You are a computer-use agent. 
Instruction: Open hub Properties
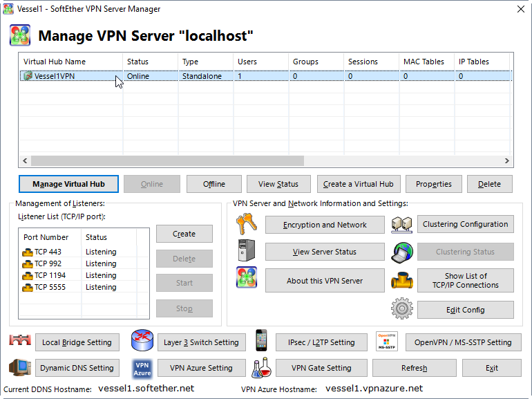pos(434,184)
